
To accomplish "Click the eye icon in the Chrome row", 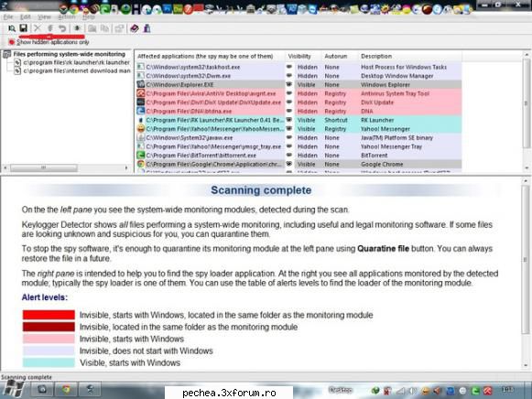I will (289, 164).
